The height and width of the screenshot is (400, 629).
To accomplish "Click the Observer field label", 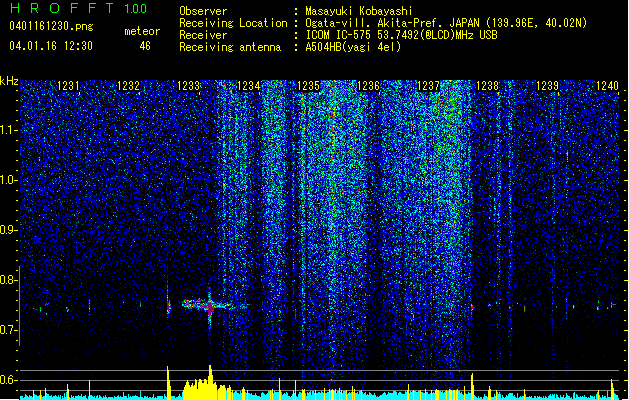I will 203,11.
